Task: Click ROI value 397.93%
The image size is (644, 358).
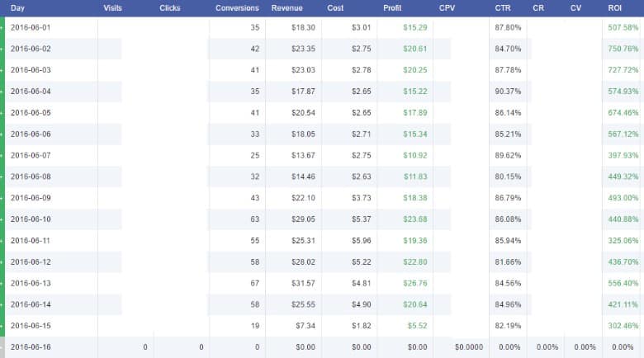Action: click(x=623, y=155)
